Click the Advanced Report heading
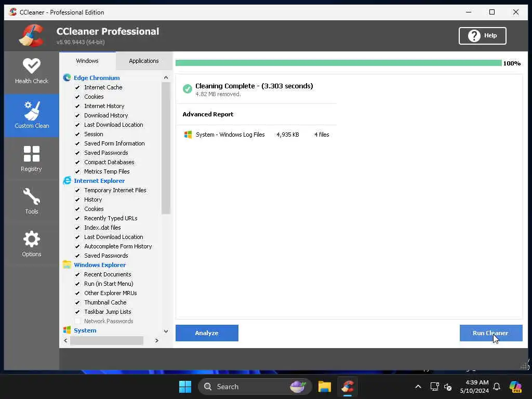Viewport: 532px width, 399px height. pyautogui.click(x=208, y=114)
